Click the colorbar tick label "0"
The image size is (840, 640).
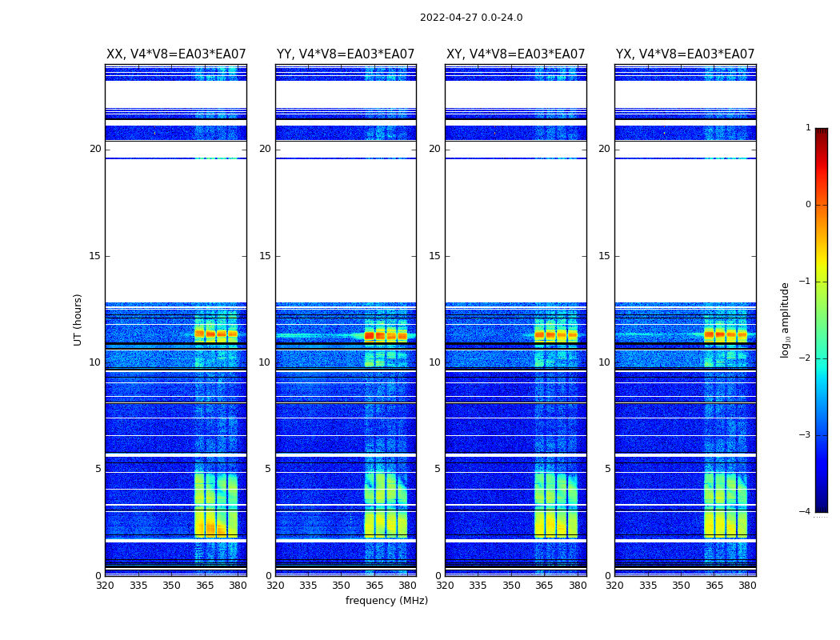pos(808,205)
